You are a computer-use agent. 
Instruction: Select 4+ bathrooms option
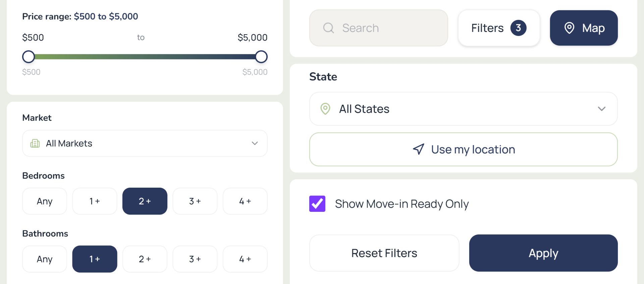click(x=245, y=259)
